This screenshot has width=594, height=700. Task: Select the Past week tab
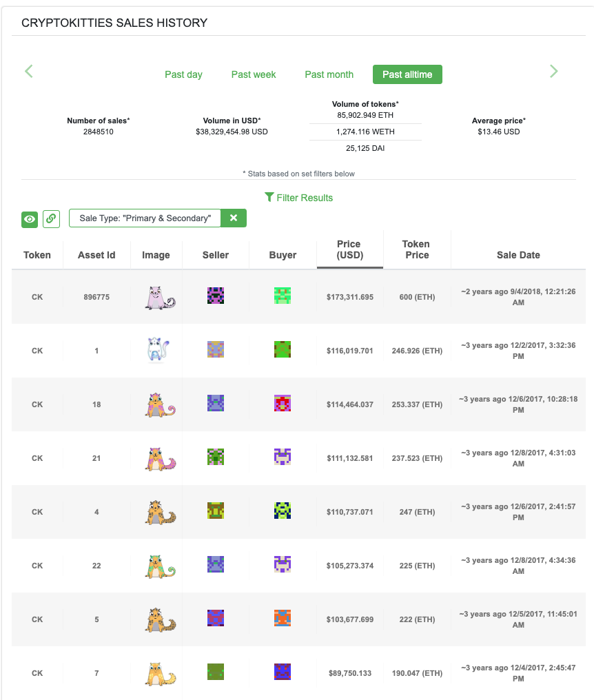tap(254, 74)
